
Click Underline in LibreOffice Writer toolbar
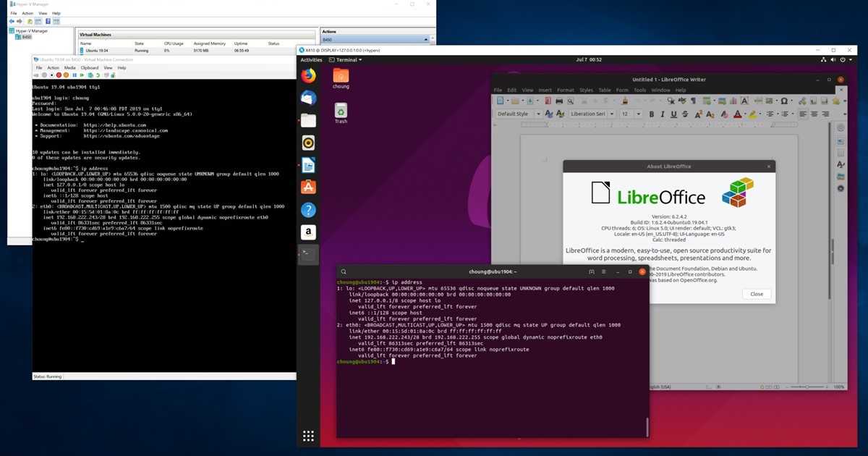pyautogui.click(x=674, y=114)
